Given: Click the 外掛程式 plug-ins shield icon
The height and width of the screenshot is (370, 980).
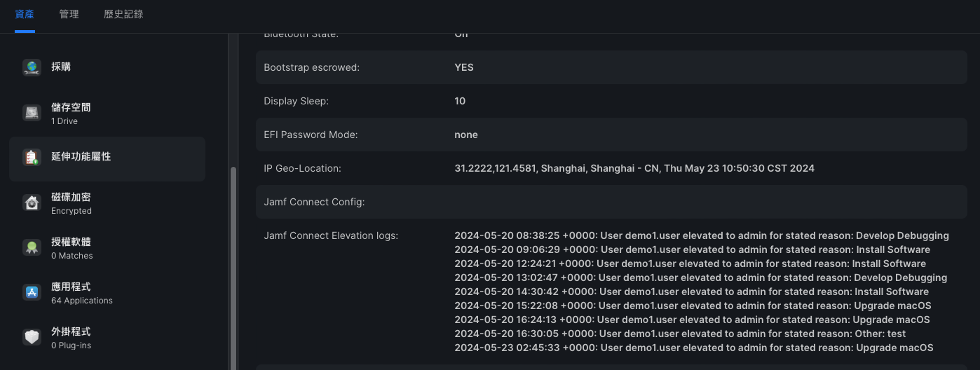Looking at the screenshot, I should (x=32, y=337).
